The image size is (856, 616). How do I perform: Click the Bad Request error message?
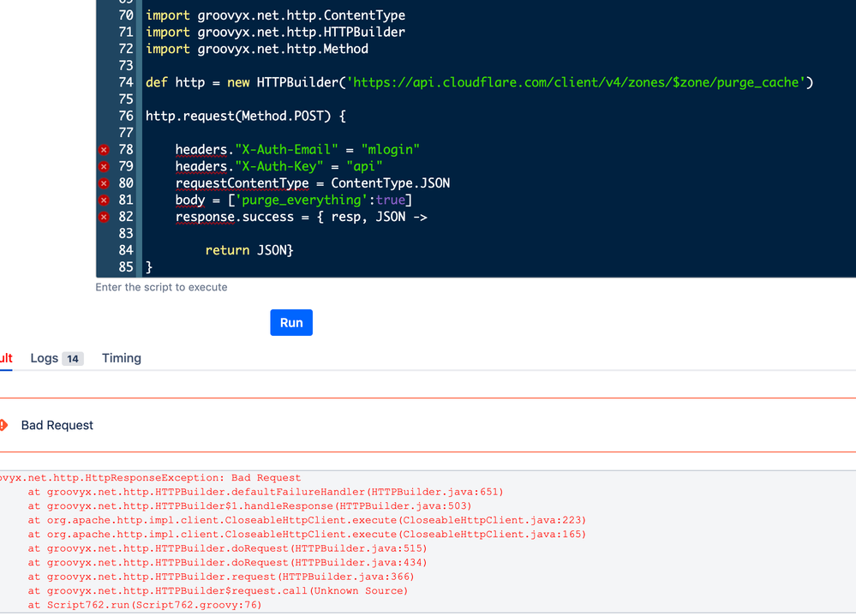coord(57,425)
